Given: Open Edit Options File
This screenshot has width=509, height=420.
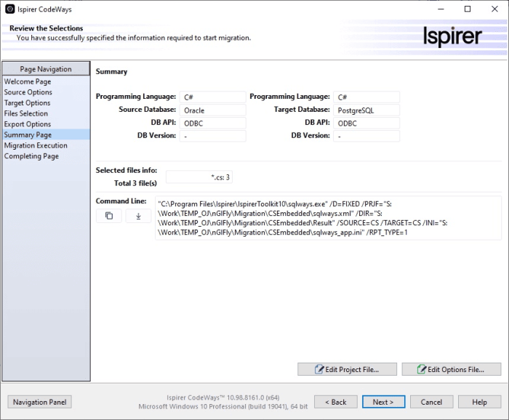Looking at the screenshot, I should click(451, 369).
